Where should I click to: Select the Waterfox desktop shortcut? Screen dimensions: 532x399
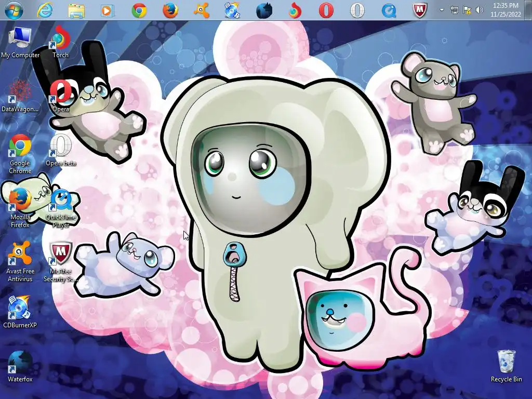coord(20,366)
